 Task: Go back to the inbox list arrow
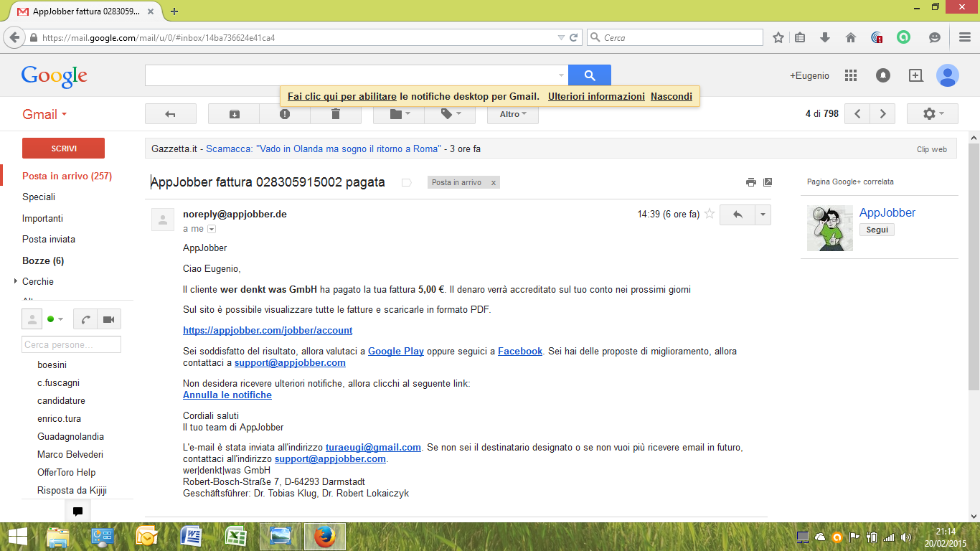coord(170,114)
